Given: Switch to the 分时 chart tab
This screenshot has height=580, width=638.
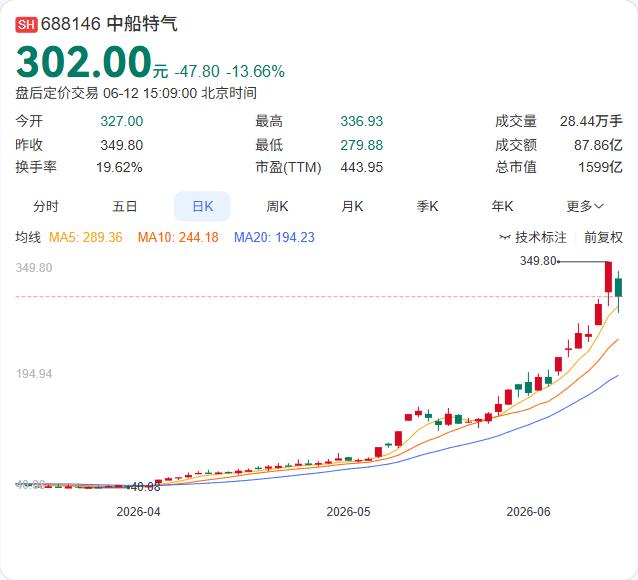Looking at the screenshot, I should (46, 206).
